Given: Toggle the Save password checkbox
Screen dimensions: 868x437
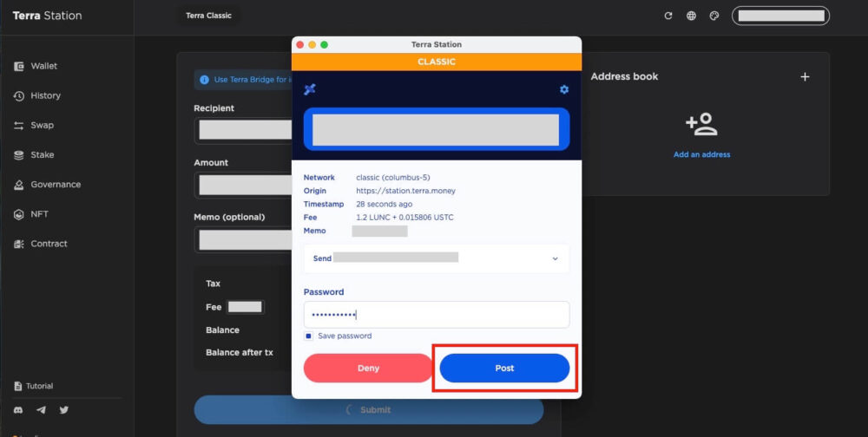Looking at the screenshot, I should (x=308, y=336).
